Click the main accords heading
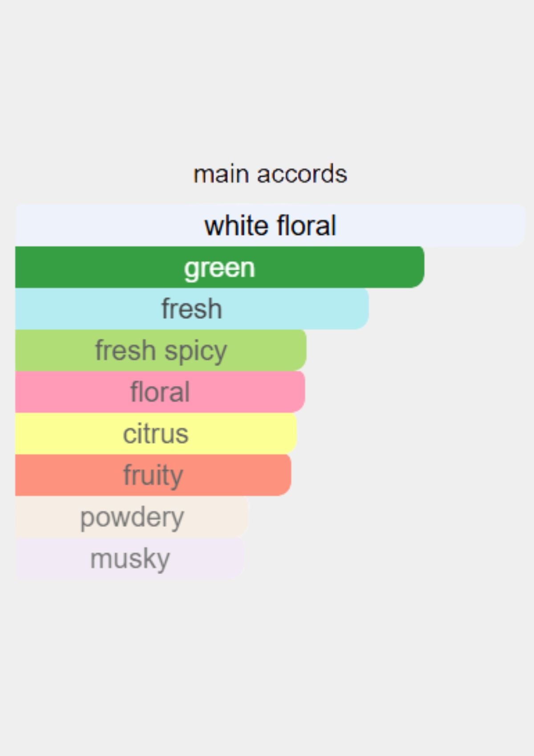Image resolution: width=534 pixels, height=756 pixels. pos(270,174)
